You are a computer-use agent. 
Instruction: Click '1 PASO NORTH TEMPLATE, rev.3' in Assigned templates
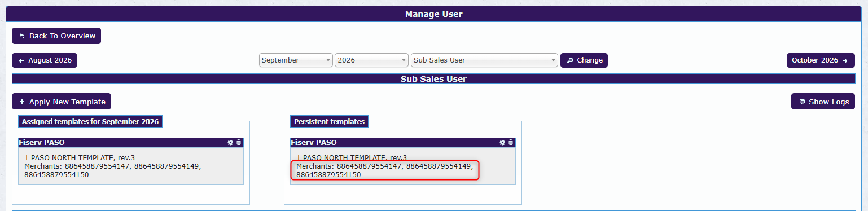coord(80,158)
